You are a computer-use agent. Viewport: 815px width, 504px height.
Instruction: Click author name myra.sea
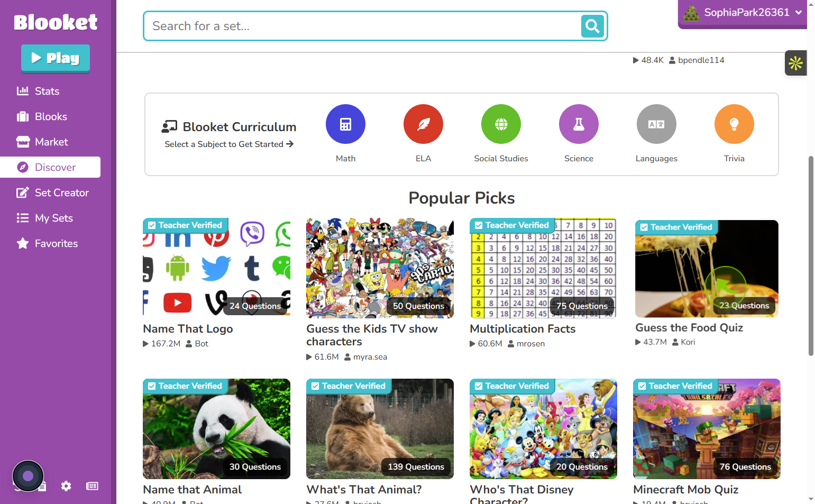pyautogui.click(x=370, y=357)
